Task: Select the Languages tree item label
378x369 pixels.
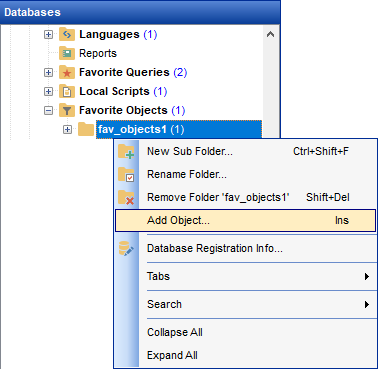Action: coord(118,34)
